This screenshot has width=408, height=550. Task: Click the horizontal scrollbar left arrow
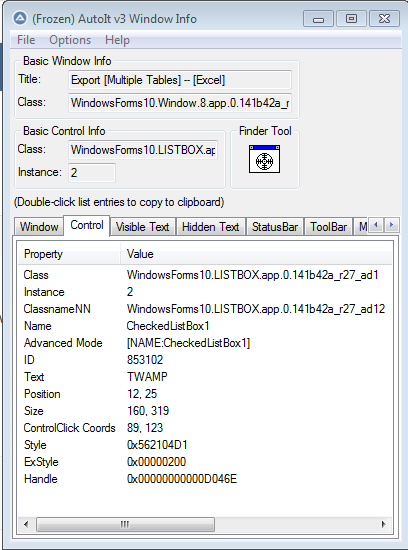[x=26, y=524]
